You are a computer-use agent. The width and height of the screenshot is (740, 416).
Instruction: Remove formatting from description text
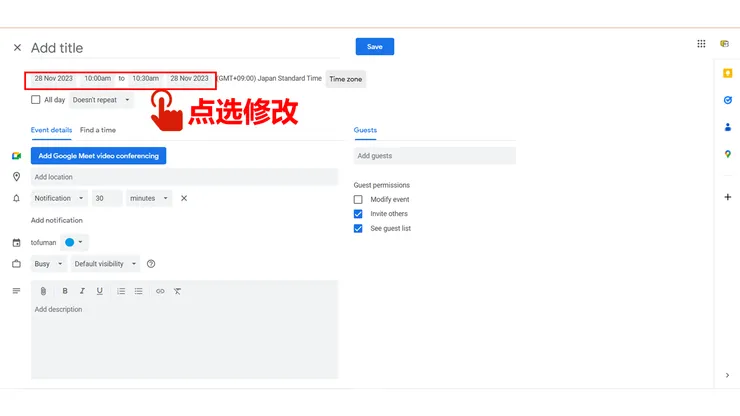click(x=177, y=291)
